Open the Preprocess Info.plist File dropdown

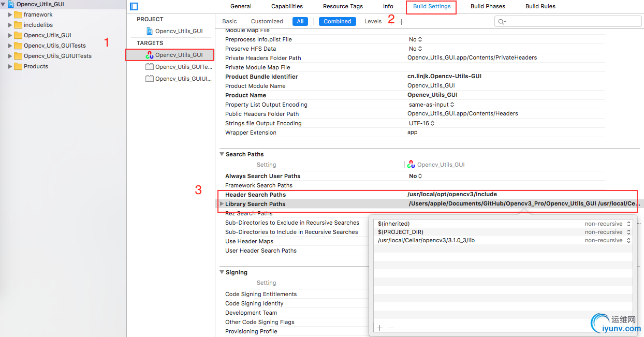click(416, 39)
